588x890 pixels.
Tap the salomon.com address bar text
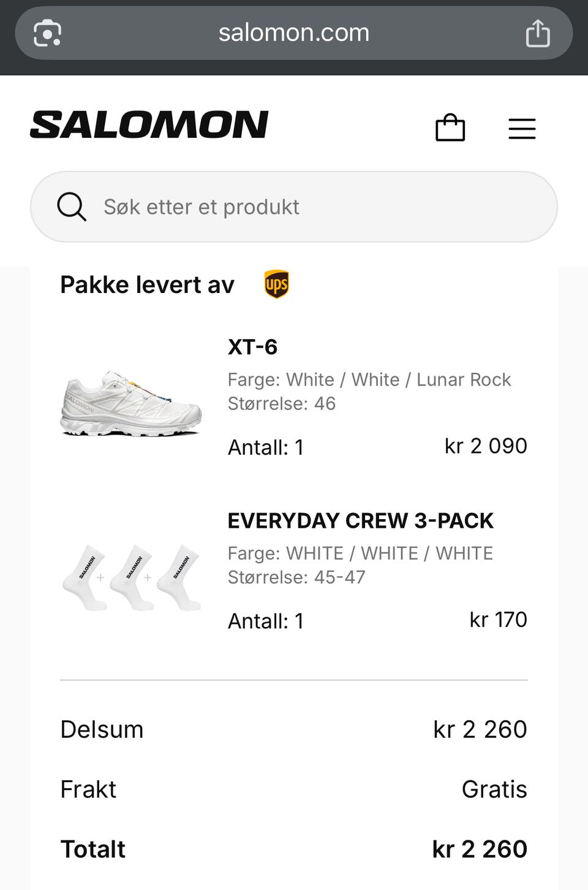(x=294, y=32)
